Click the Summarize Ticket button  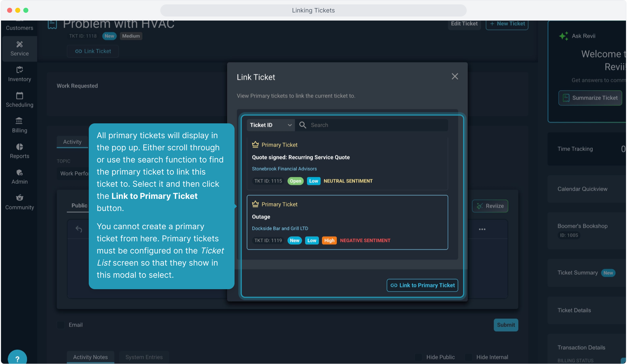tap(590, 98)
